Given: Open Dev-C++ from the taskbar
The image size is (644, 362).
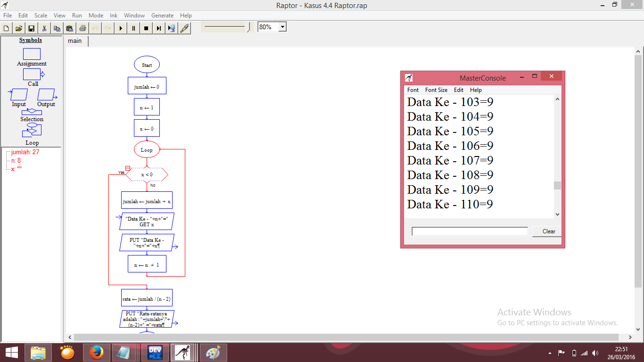Looking at the screenshot, I should point(155,353).
